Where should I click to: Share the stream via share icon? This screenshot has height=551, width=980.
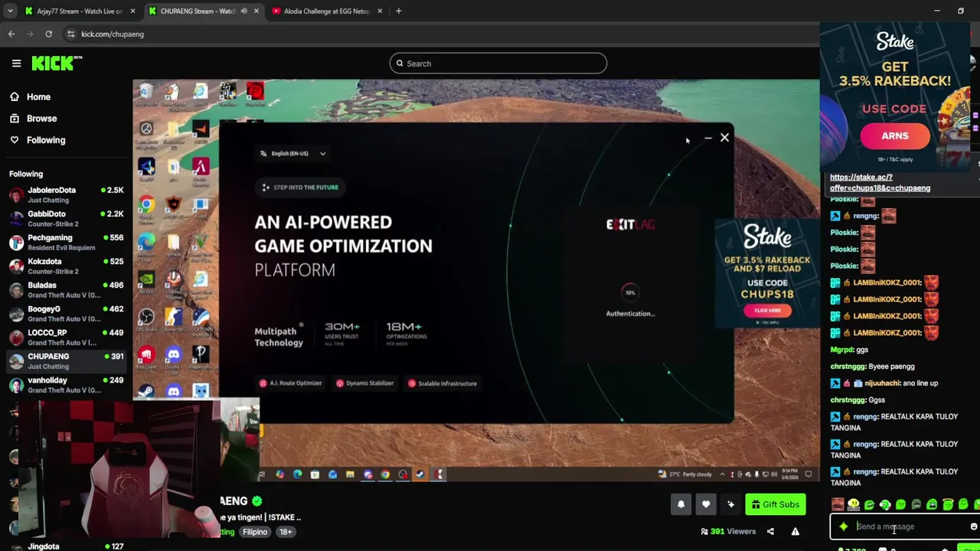coord(770,532)
